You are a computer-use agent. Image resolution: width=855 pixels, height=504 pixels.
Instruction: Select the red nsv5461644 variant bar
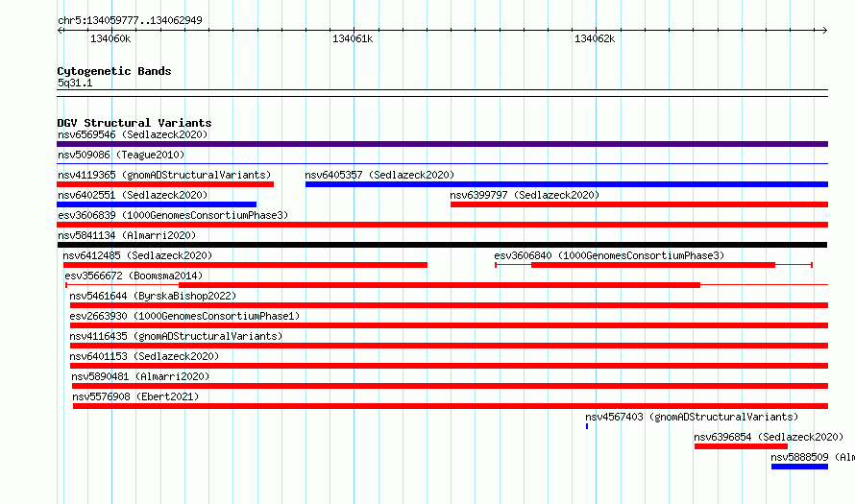(449, 305)
